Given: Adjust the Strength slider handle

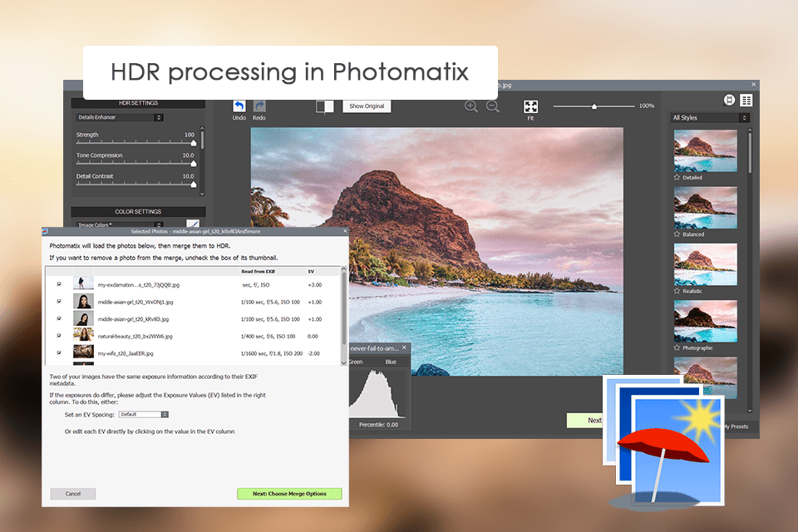Looking at the screenshot, I should (194, 143).
